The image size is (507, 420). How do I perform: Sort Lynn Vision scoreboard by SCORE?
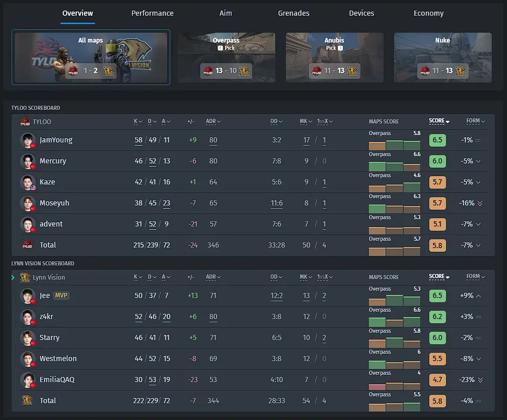tap(439, 276)
